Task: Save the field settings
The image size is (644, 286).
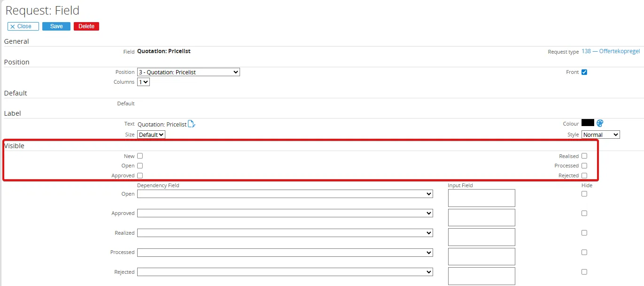Action: click(56, 26)
